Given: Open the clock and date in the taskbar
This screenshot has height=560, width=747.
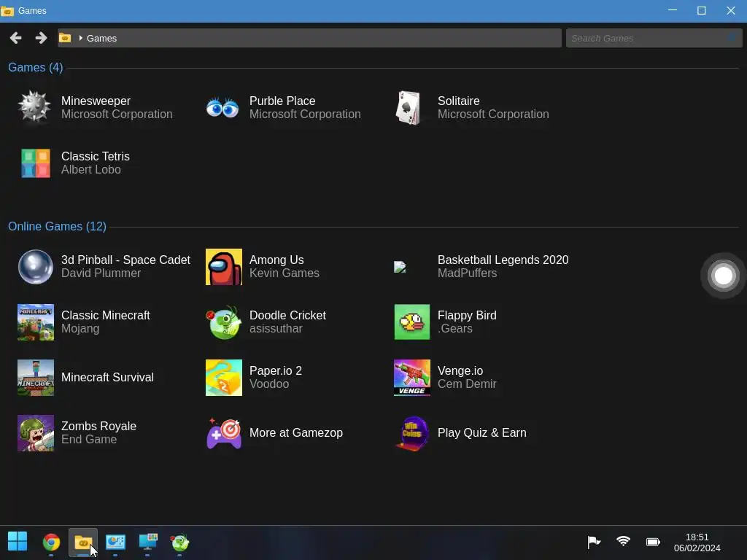Looking at the screenshot, I should 697,542.
